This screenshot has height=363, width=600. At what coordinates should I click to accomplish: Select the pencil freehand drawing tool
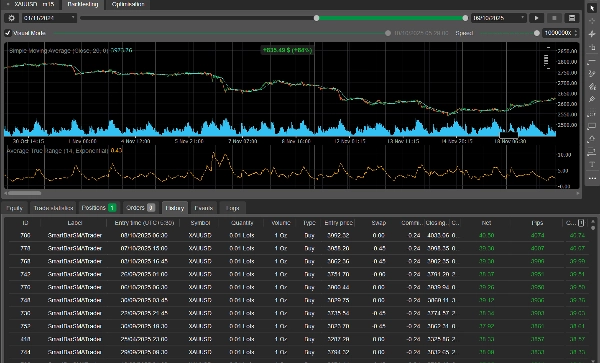(592, 99)
